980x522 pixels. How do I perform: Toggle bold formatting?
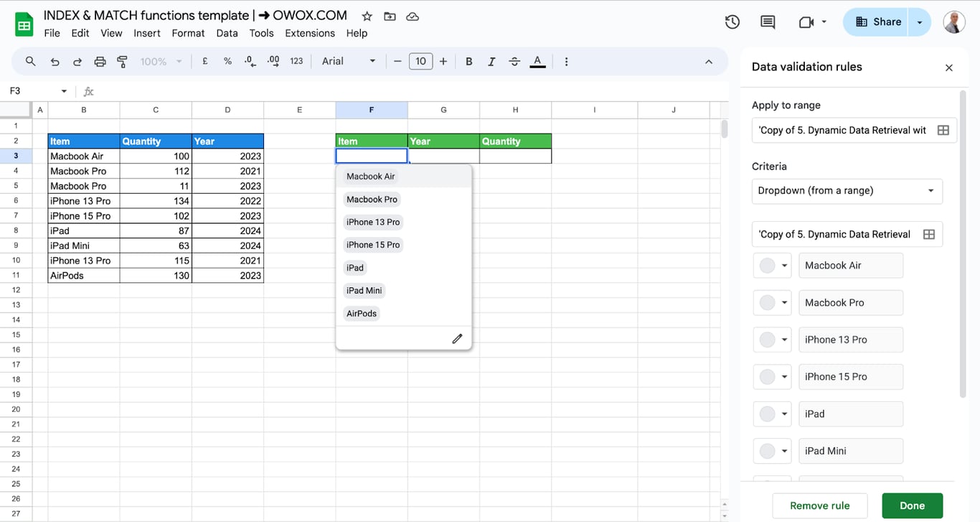click(x=469, y=62)
